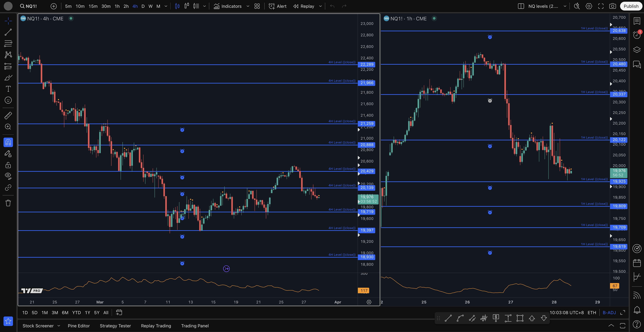Click the Publish button
Image resolution: width=644 pixels, height=332 pixels.
pyautogui.click(x=631, y=6)
